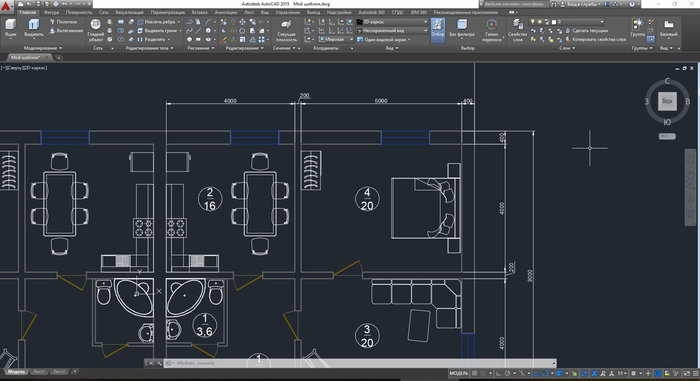Open the No Filter (Без фильтра) selection tool
Image resolution: width=700 pixels, height=381 pixels.
click(462, 28)
